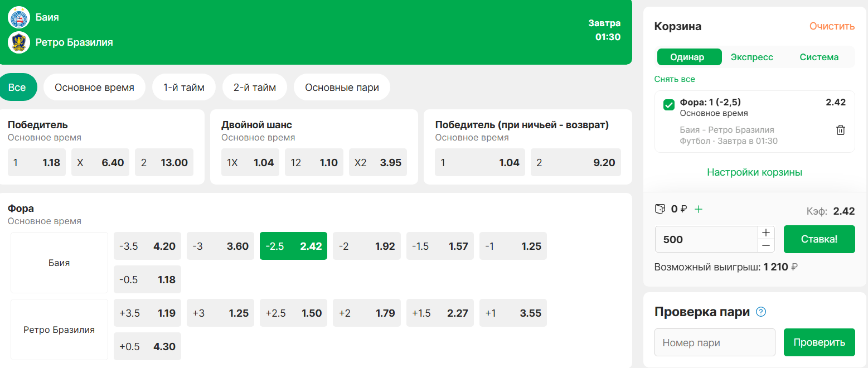Deselect the highlighted -2.5 odds 2.42
The image size is (868, 368).
pyautogui.click(x=293, y=246)
